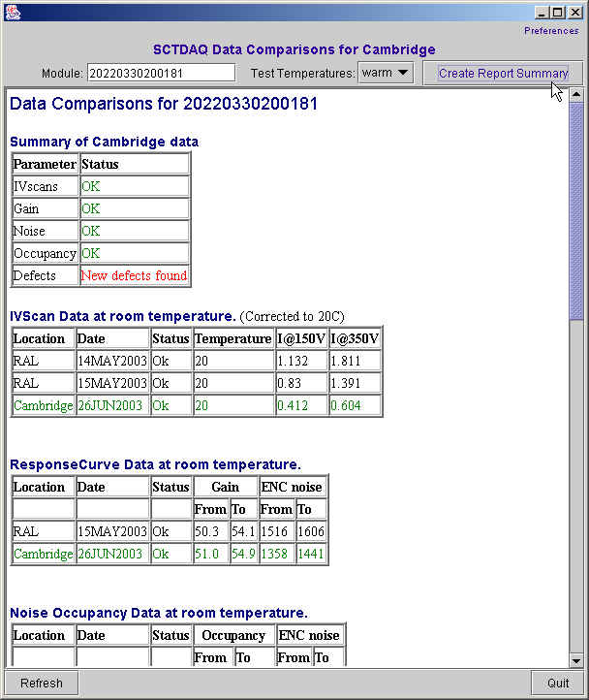Click the Noise parameter cell
This screenshot has height=700, width=589.
pyautogui.click(x=46, y=231)
